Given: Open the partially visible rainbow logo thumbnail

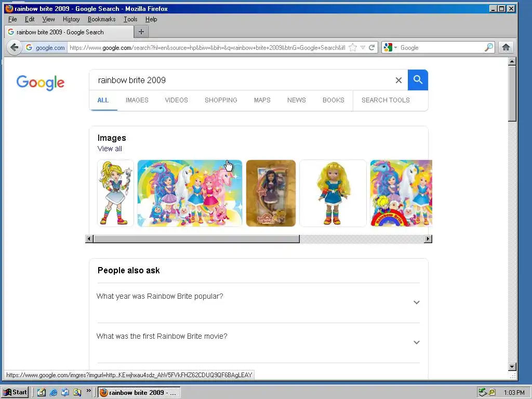Looking at the screenshot, I should pos(401,193).
